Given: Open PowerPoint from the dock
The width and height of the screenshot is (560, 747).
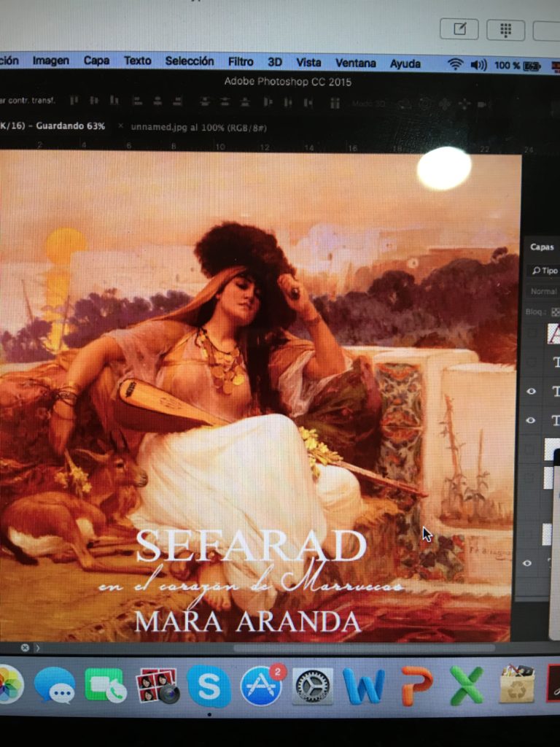Looking at the screenshot, I should pyautogui.click(x=416, y=686).
